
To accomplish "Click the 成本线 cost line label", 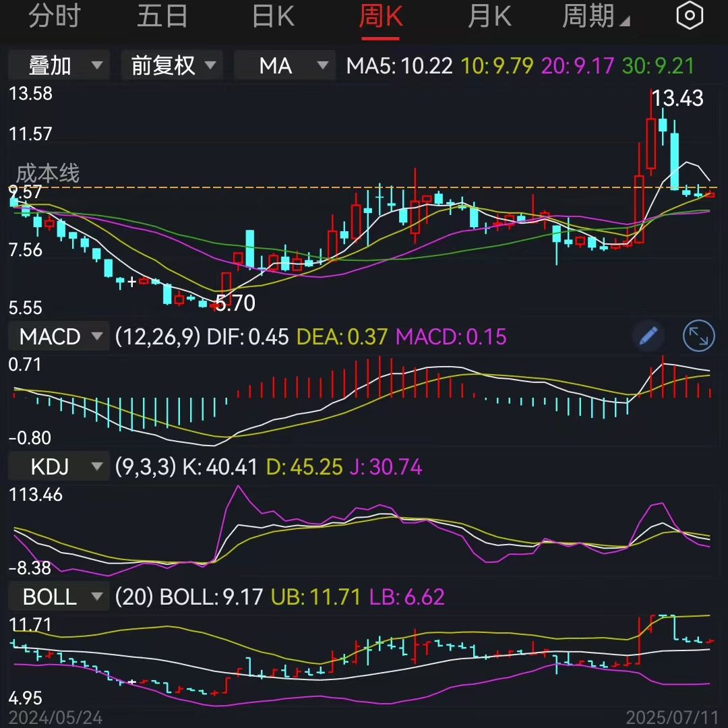I will tap(47, 174).
